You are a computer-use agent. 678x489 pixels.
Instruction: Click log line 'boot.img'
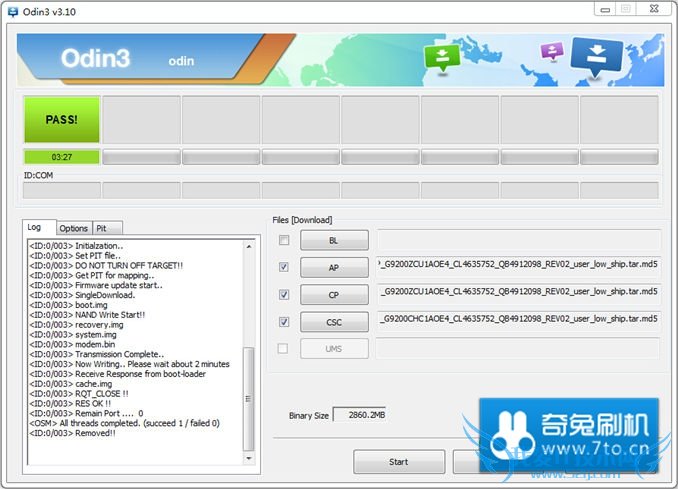pos(68,305)
